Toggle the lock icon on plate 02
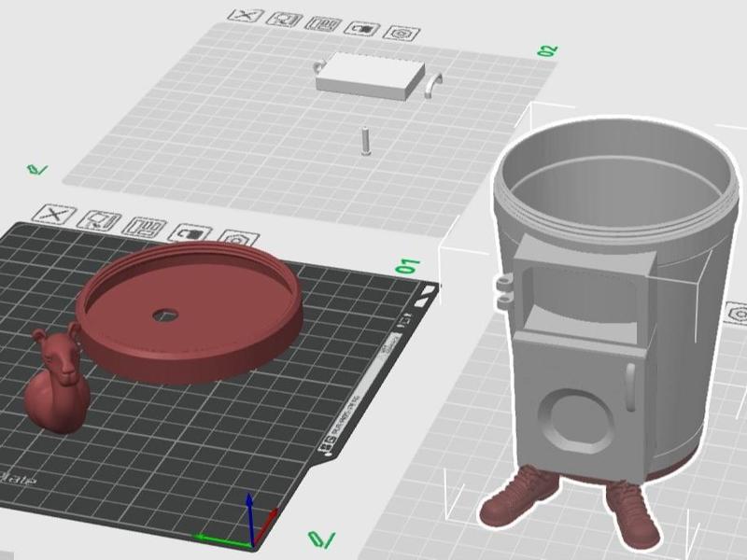This screenshot has width=747, height=560. click(x=362, y=29)
